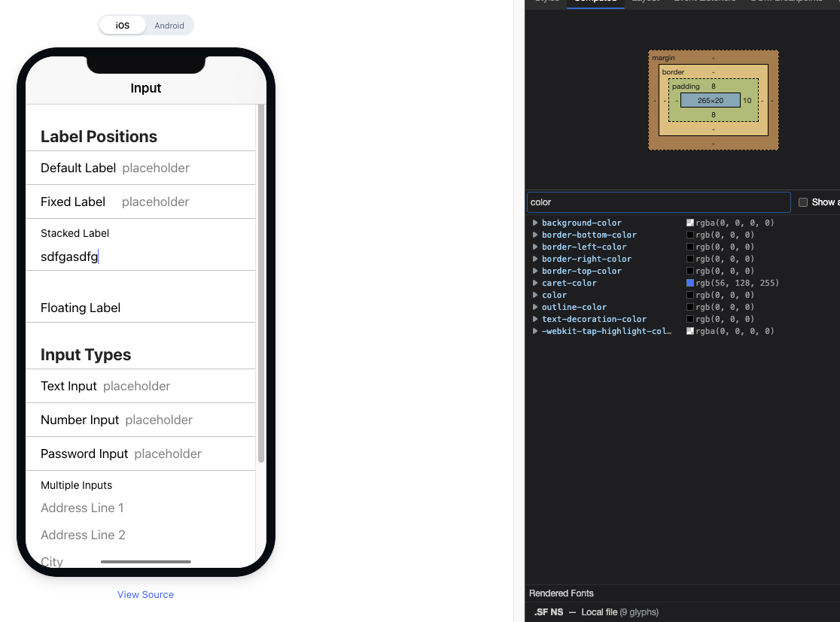Expand the text-decoration-color property
Screen dimensions: 840x622
pyautogui.click(x=534, y=319)
